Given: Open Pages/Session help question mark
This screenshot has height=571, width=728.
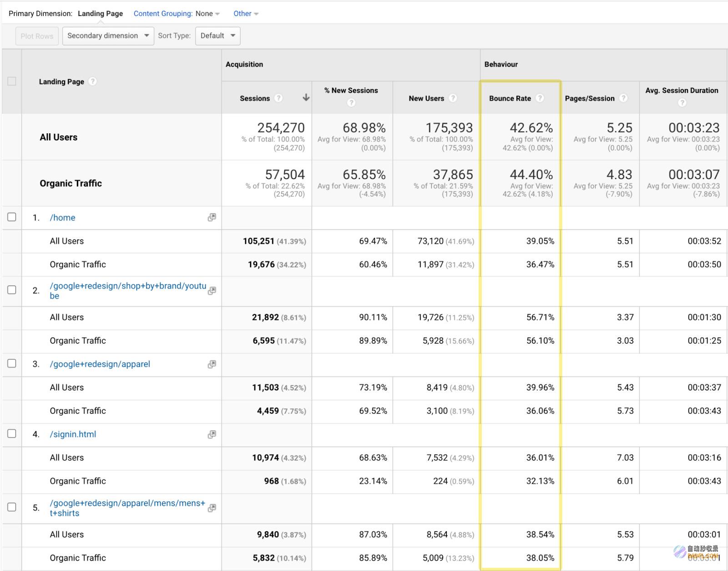Looking at the screenshot, I should click(x=623, y=98).
